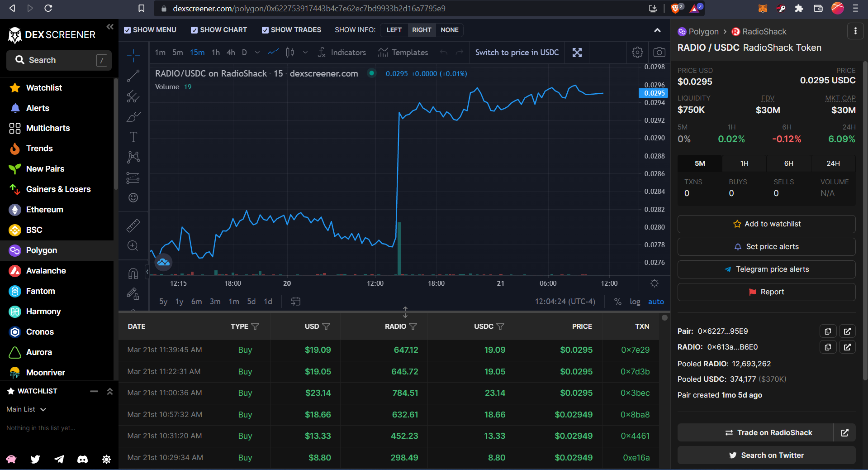Uncheck SHOW CHART checkbox
The height and width of the screenshot is (470, 868).
194,30
